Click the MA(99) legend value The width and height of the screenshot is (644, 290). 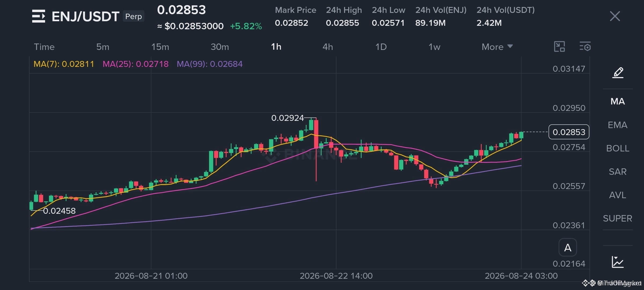click(x=210, y=64)
